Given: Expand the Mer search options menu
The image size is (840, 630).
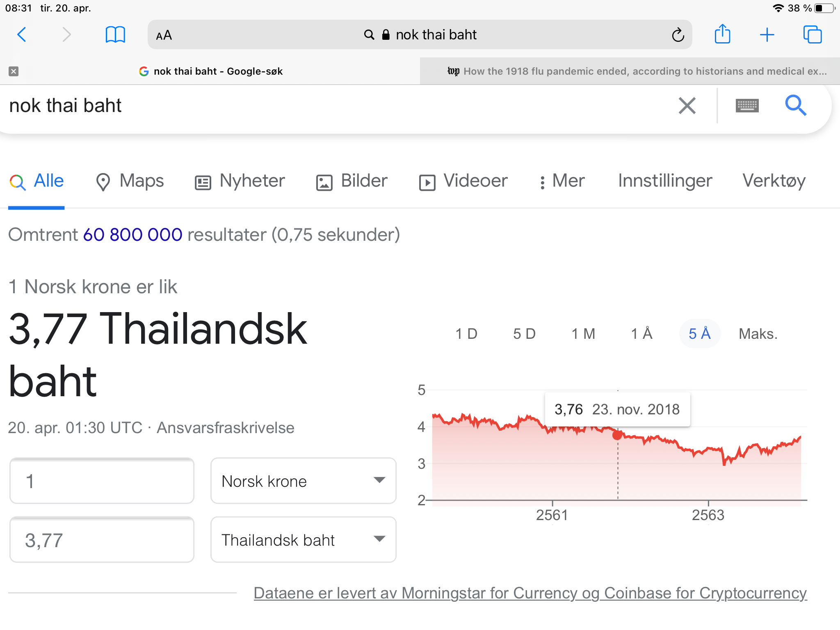Looking at the screenshot, I should pos(563,181).
